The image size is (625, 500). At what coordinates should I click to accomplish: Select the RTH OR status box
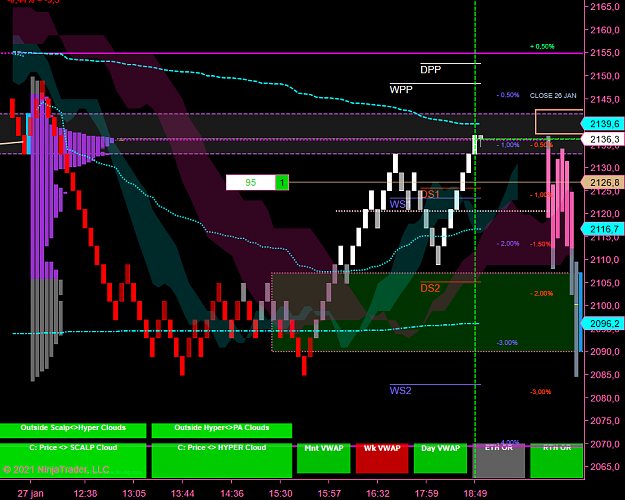[x=557, y=460]
